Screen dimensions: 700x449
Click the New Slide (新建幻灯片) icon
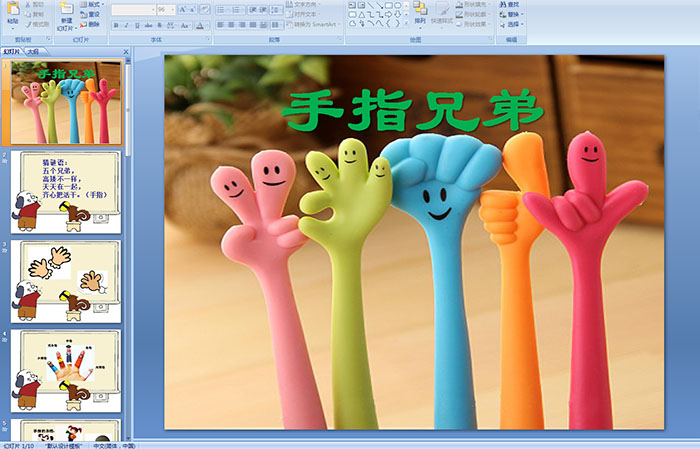tap(67, 8)
